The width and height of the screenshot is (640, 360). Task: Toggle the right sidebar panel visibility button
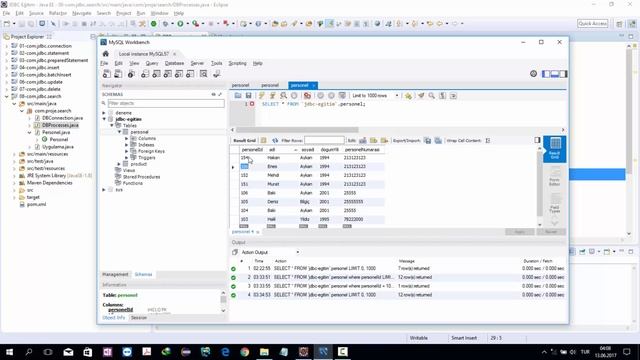563,74
